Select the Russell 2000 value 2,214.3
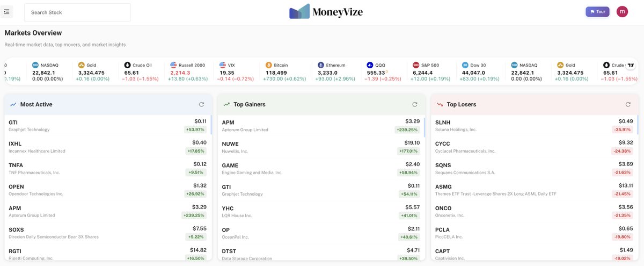The height and width of the screenshot is (266, 644). 181,72
